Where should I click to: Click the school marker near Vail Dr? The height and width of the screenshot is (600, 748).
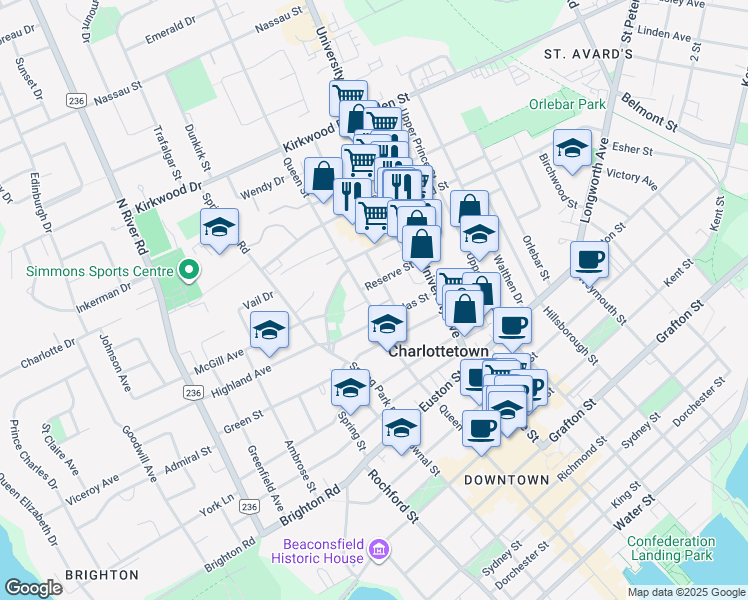point(268,331)
